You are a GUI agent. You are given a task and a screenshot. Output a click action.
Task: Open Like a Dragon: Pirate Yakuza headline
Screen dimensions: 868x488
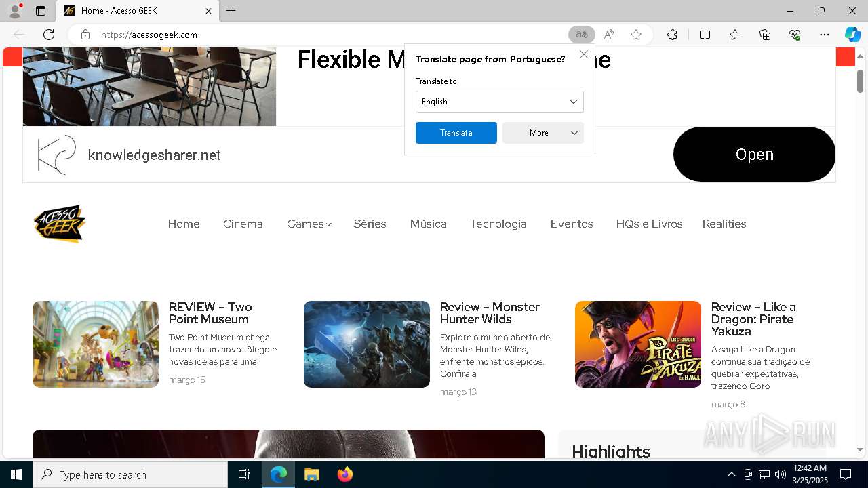click(x=753, y=319)
